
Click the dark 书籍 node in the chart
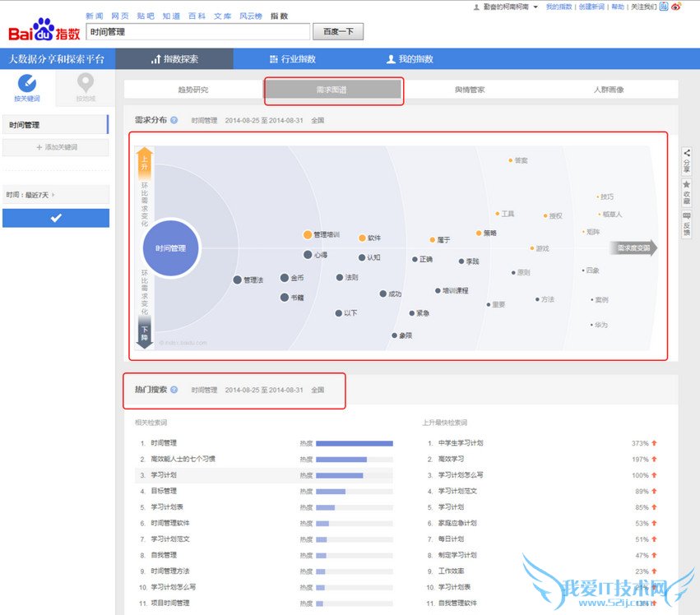click(x=285, y=298)
